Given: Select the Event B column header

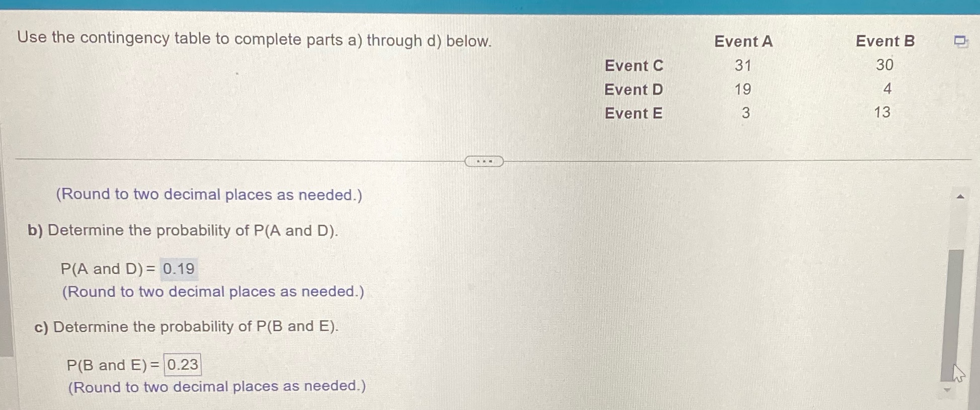Looking at the screenshot, I should coord(885,41).
